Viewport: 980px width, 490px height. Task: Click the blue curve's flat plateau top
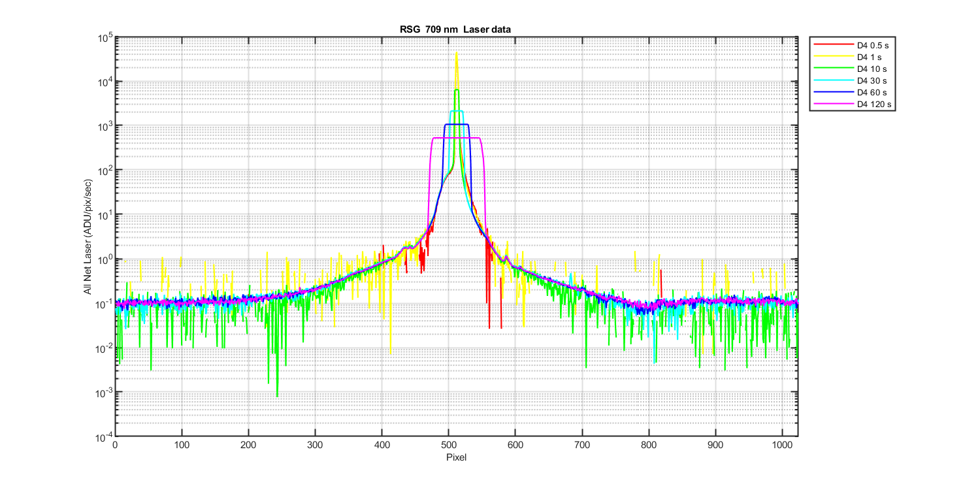click(456, 124)
